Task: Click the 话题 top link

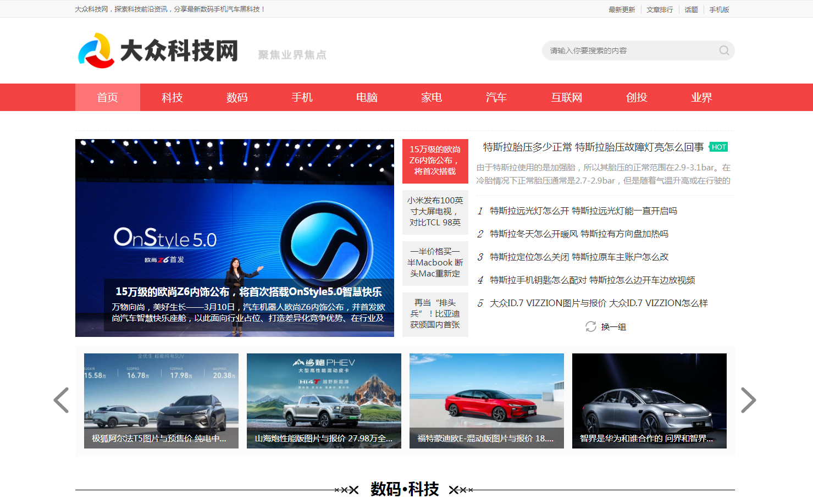Action: point(691,9)
